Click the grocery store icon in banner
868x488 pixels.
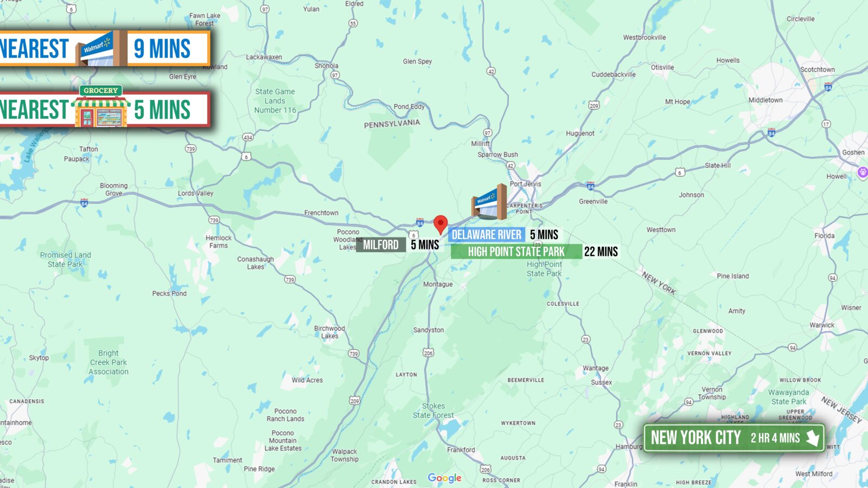tap(101, 107)
